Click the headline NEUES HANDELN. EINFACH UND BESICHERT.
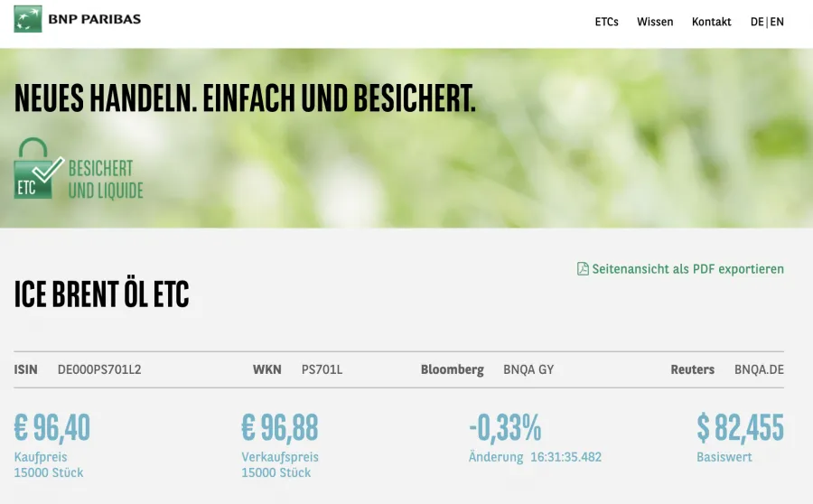813x504 pixels. [245, 98]
